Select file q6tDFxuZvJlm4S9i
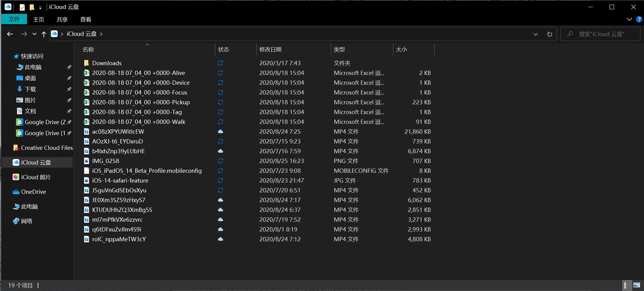 [x=117, y=230]
